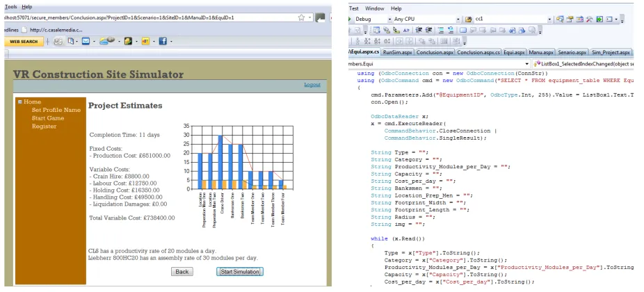This screenshot has width=644, height=292.
Task: Click the green and yellow toolbar icon in browser
Action: pos(129,41)
